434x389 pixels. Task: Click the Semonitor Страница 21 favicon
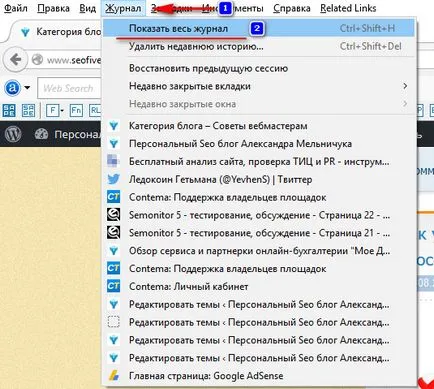tap(113, 233)
